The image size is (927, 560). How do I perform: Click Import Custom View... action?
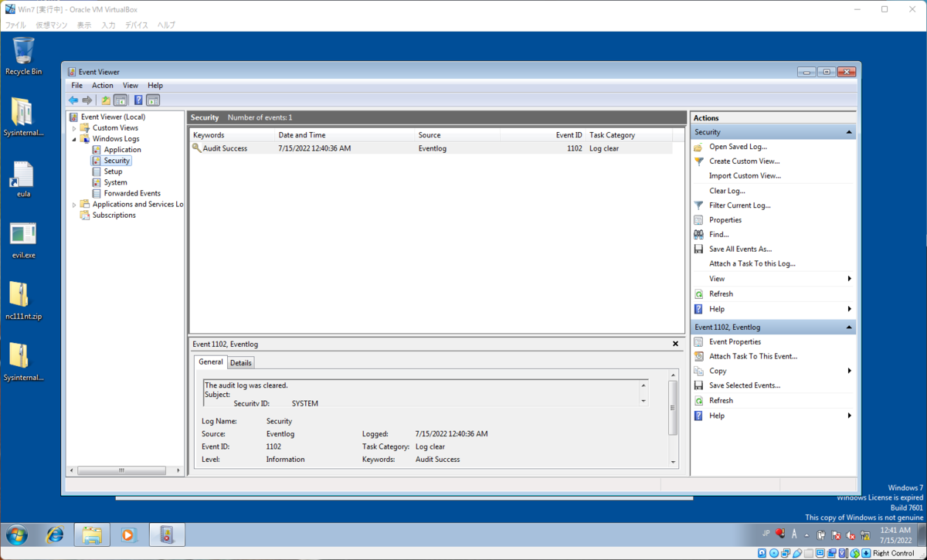pyautogui.click(x=745, y=176)
